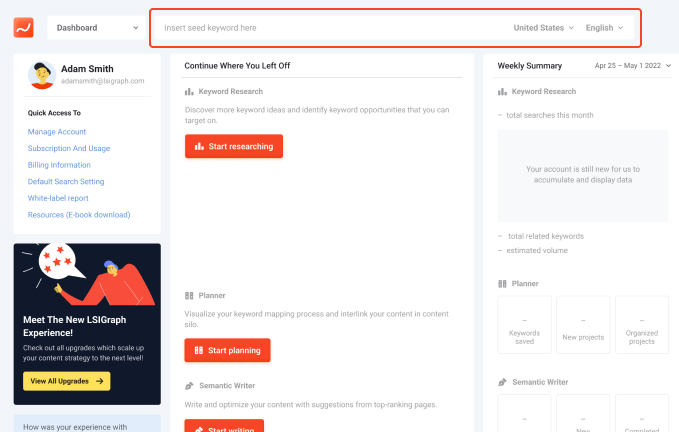Click the chart icon inside Start researching button

(x=199, y=146)
